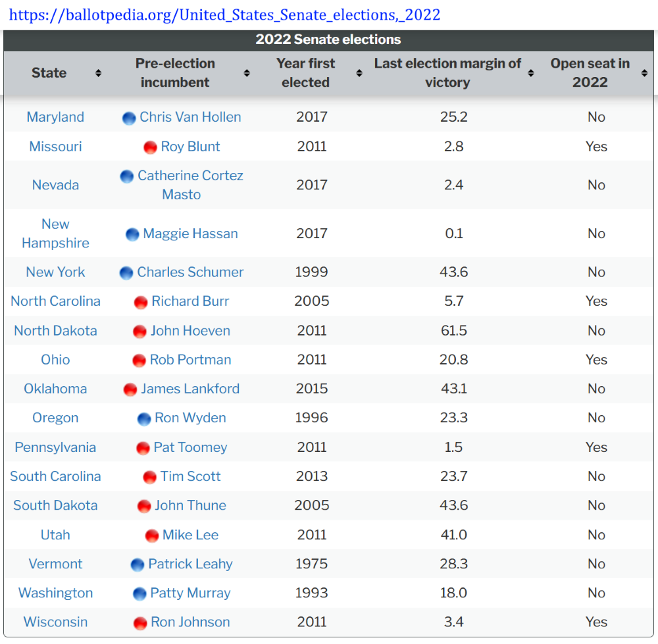Open the Wisconsin state link
The width and height of the screenshot is (658, 644).
tap(55, 622)
